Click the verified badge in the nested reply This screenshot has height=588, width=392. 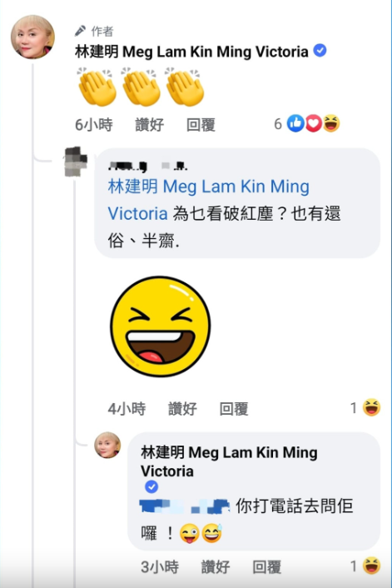point(151,486)
